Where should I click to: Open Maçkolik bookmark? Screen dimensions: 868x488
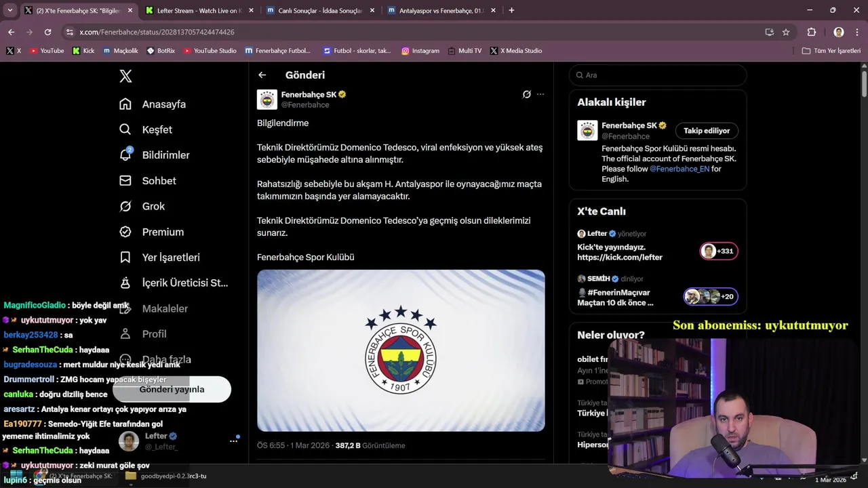[x=120, y=51]
